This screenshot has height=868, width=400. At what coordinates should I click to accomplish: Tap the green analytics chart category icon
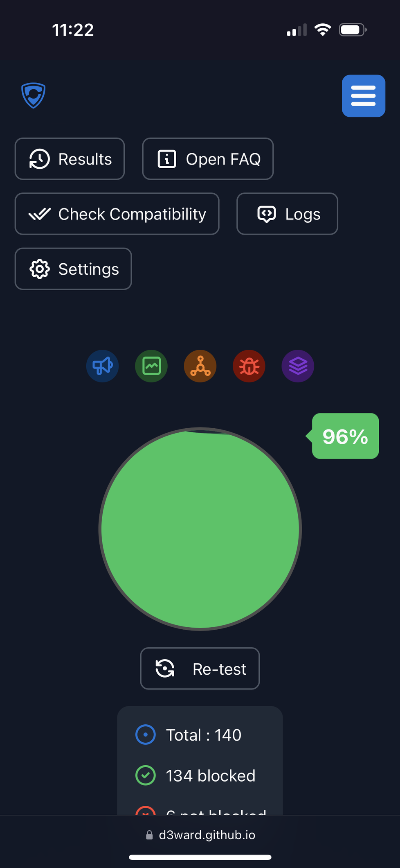click(x=151, y=366)
